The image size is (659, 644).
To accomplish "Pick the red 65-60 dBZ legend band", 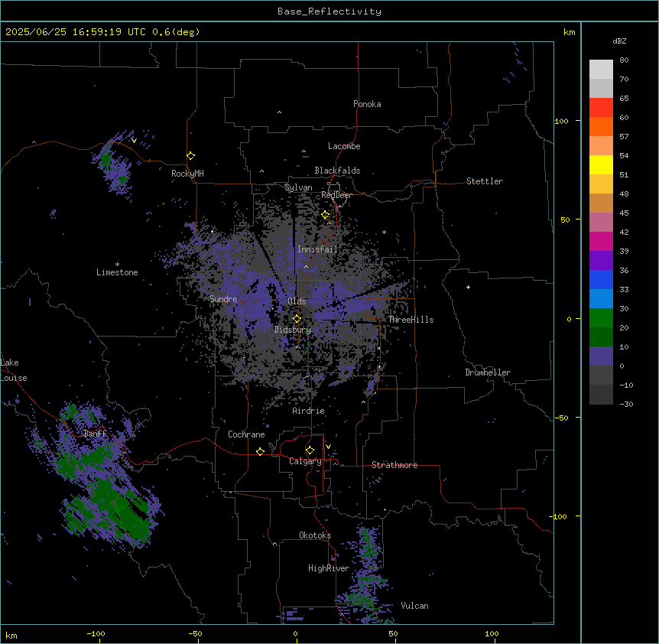I will (601, 108).
